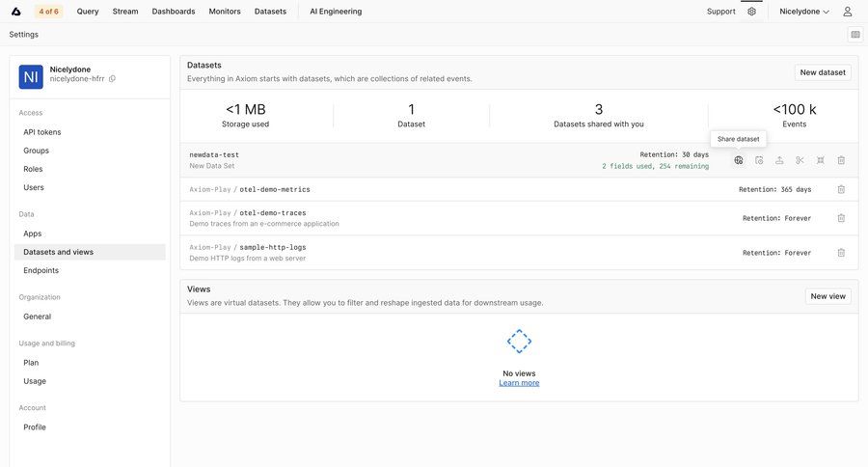868x467 pixels.
Task: Delete the newdata-test dataset via trash icon
Action: (x=841, y=160)
